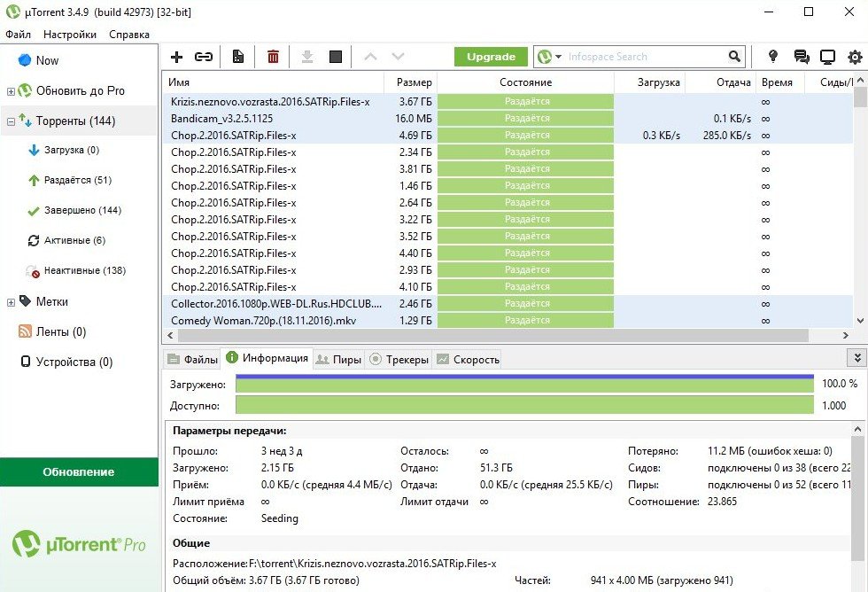Open the Настройки menu
Image resolution: width=868 pixels, height=592 pixels.
click(x=70, y=35)
